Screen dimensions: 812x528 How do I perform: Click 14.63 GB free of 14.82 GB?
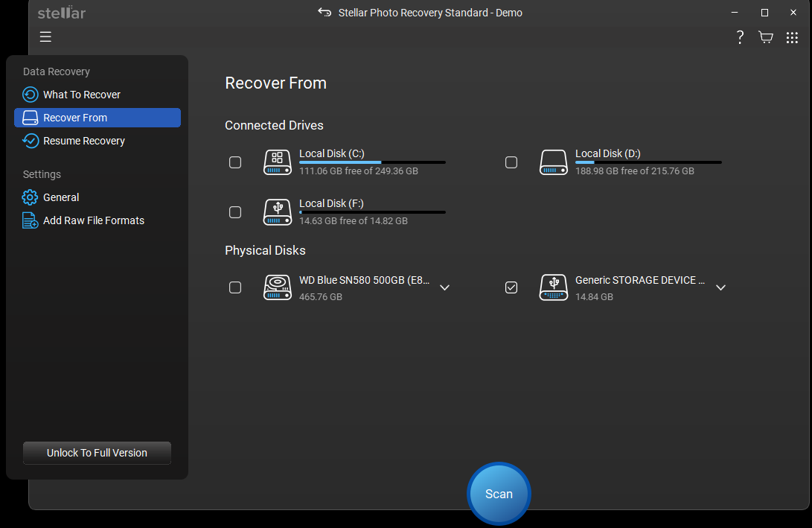(354, 220)
